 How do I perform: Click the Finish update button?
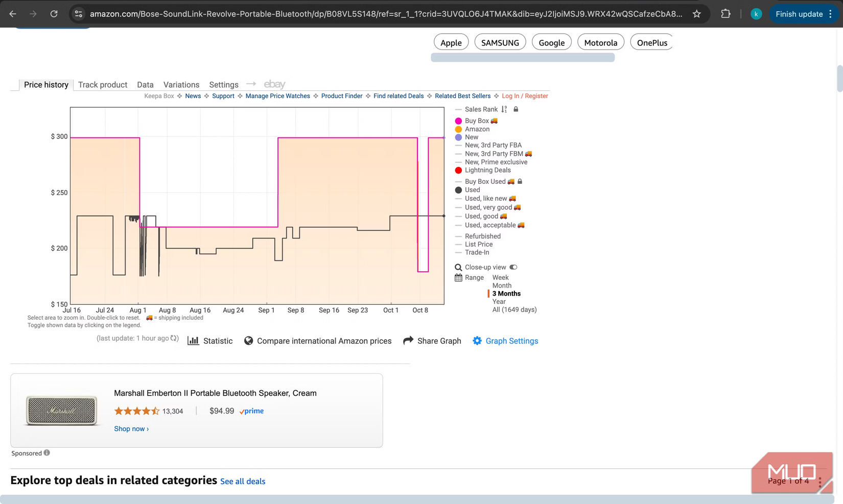coord(799,14)
